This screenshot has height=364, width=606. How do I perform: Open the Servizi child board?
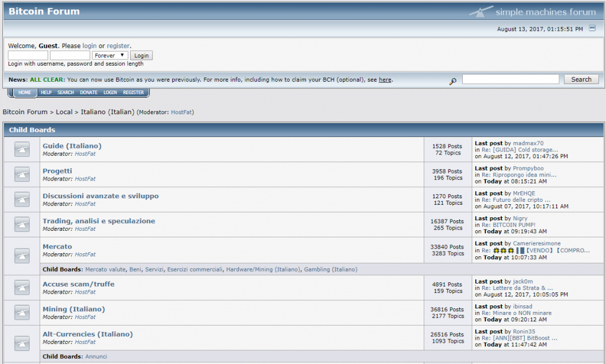pos(154,269)
